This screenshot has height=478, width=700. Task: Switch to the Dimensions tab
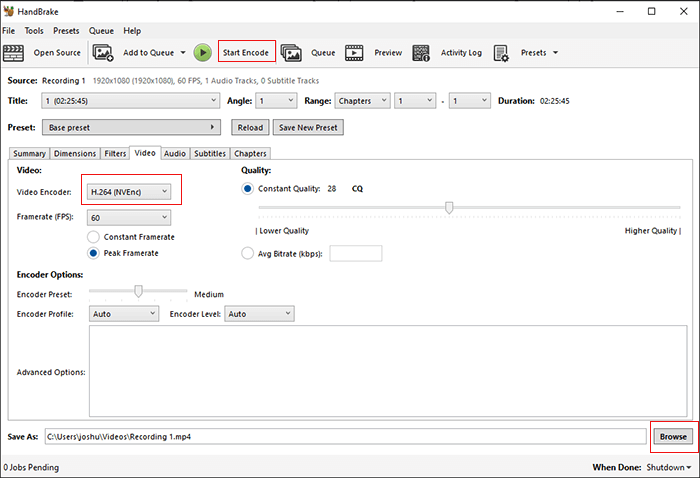click(75, 154)
